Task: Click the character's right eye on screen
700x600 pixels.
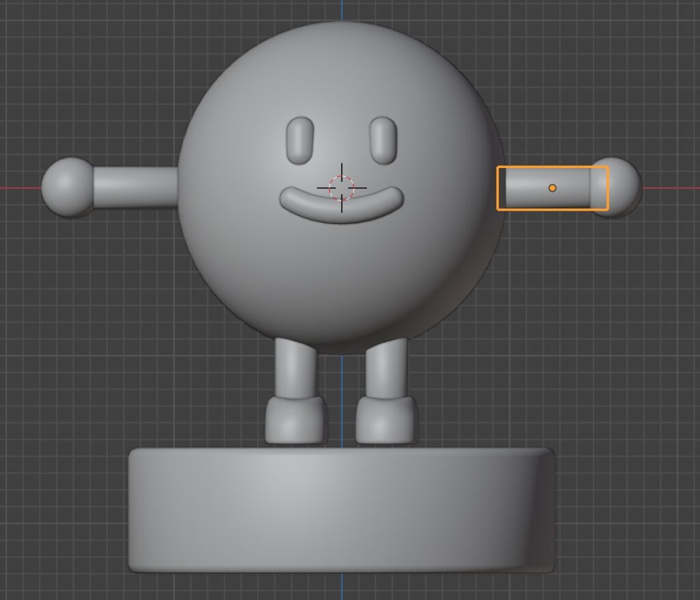Action: [x=383, y=140]
